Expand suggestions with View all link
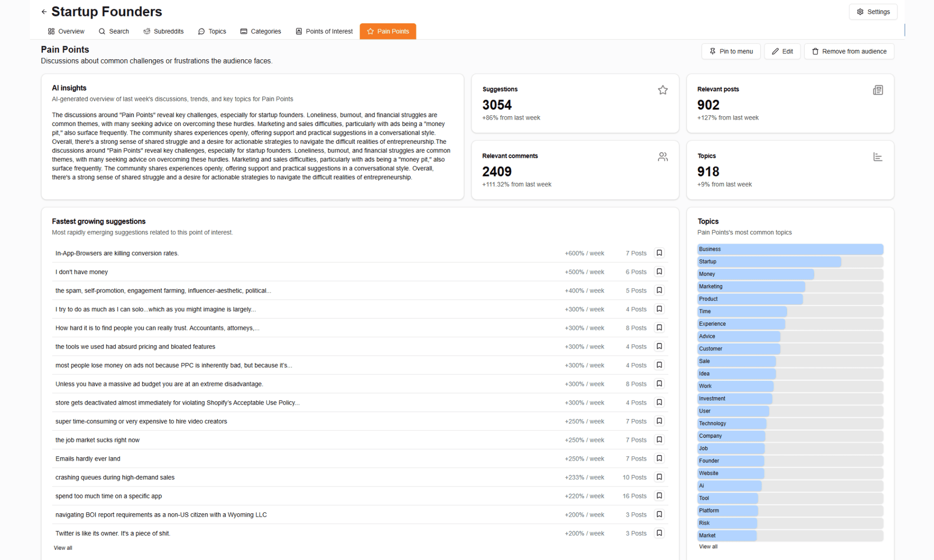Screen dimensions: 934x560 [x=63, y=548]
